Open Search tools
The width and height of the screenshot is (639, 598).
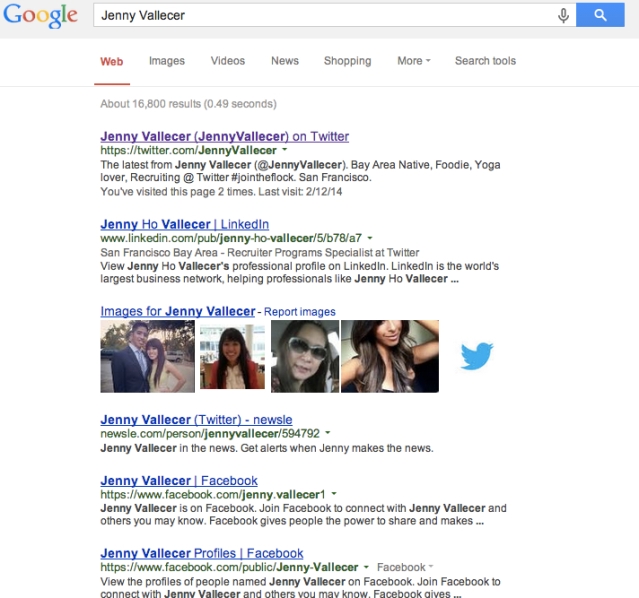coord(485,61)
